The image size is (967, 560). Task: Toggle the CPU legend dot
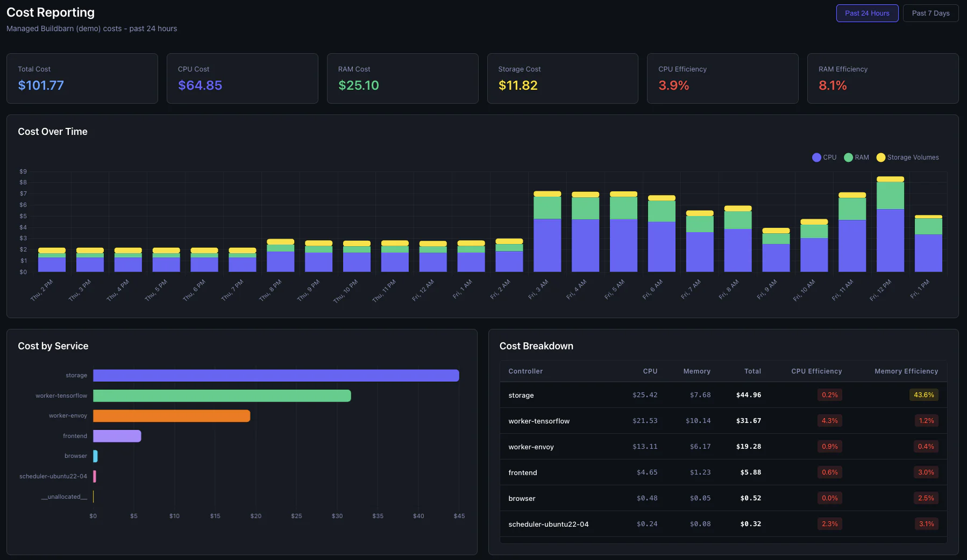click(816, 157)
